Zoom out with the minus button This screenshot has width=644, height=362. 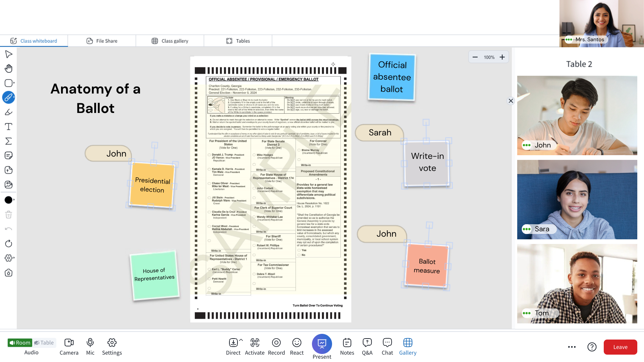tap(475, 57)
